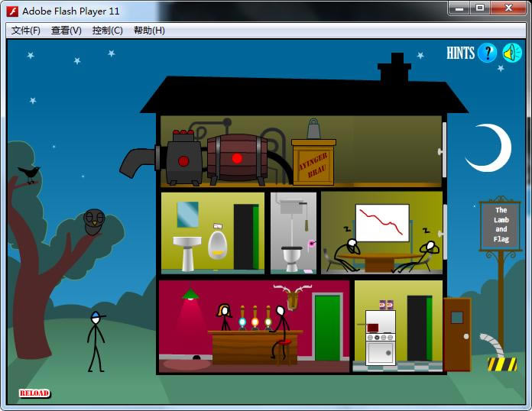Click the brown wooden entrance door
The height and width of the screenshot is (411, 532).
456,334
